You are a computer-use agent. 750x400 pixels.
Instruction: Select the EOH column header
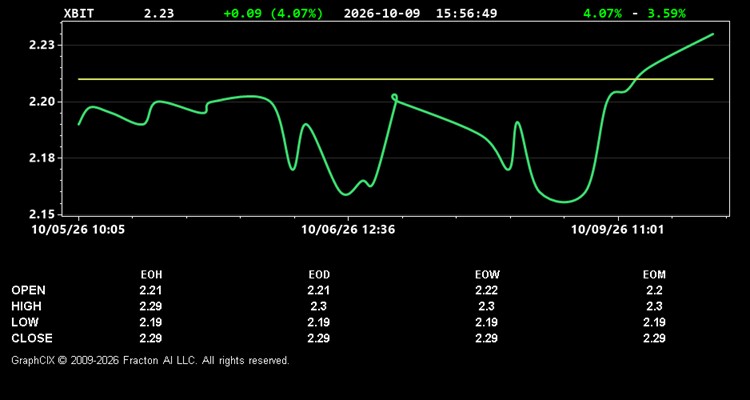(151, 275)
